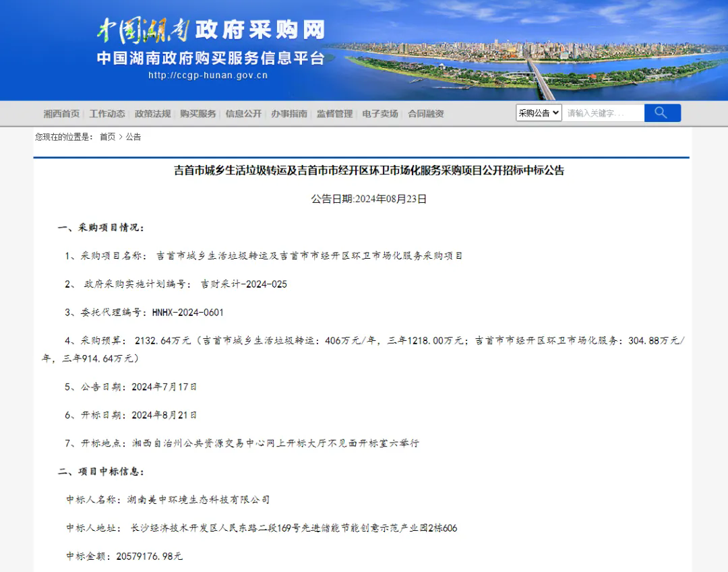Select the 监督管理 menu item
Image resolution: width=728 pixels, height=572 pixels.
pyautogui.click(x=334, y=114)
